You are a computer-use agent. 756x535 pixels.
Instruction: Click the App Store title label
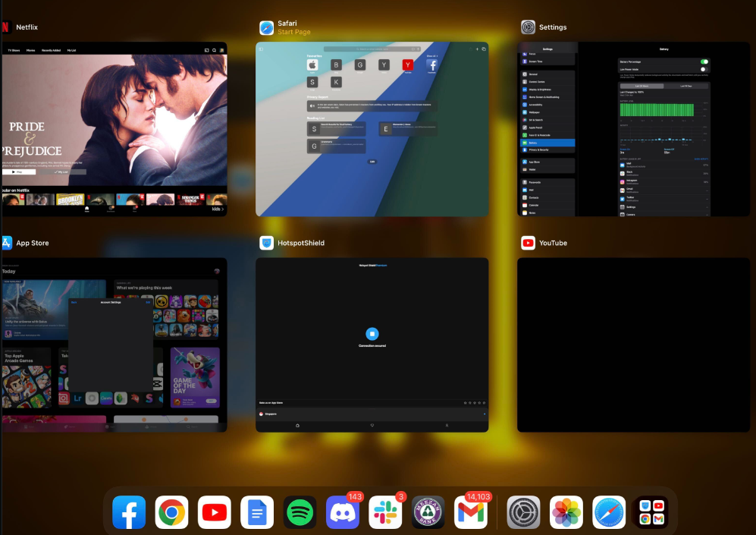32,243
